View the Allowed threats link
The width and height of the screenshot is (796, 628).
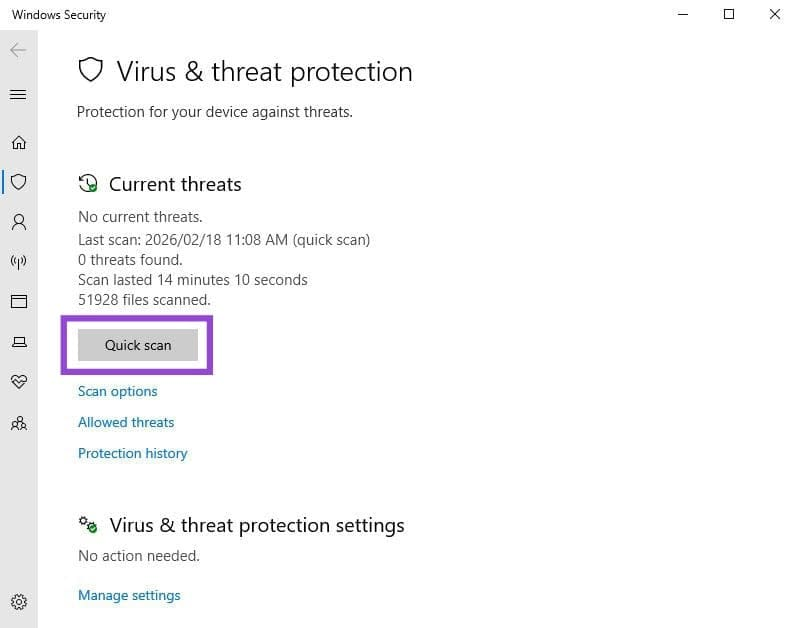click(126, 422)
